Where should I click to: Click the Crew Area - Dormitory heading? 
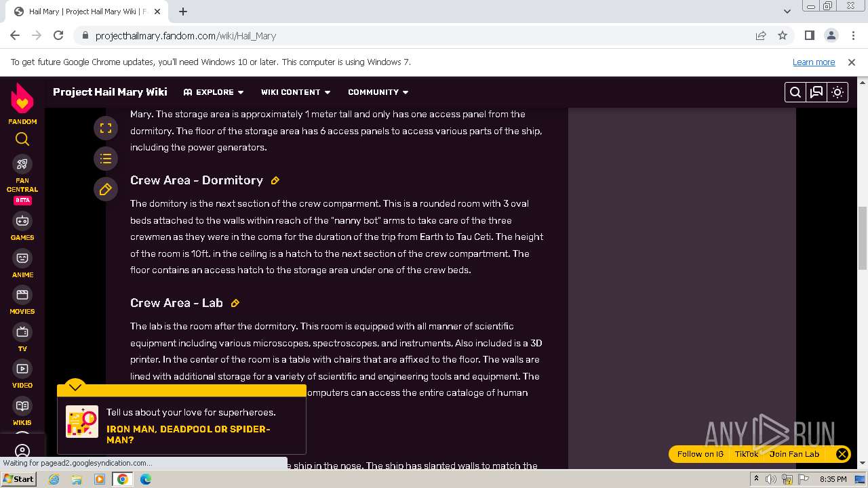(197, 180)
